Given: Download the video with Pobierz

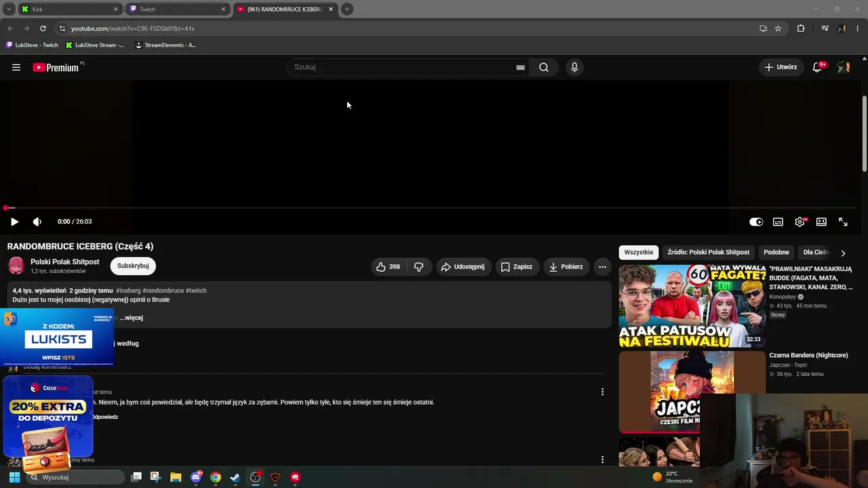Looking at the screenshot, I should point(566,267).
